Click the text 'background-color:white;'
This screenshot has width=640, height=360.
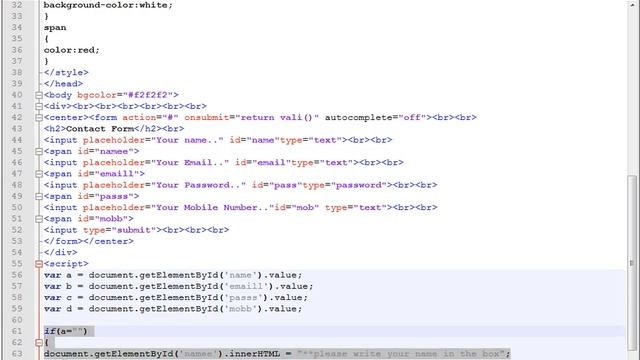(108, 5)
